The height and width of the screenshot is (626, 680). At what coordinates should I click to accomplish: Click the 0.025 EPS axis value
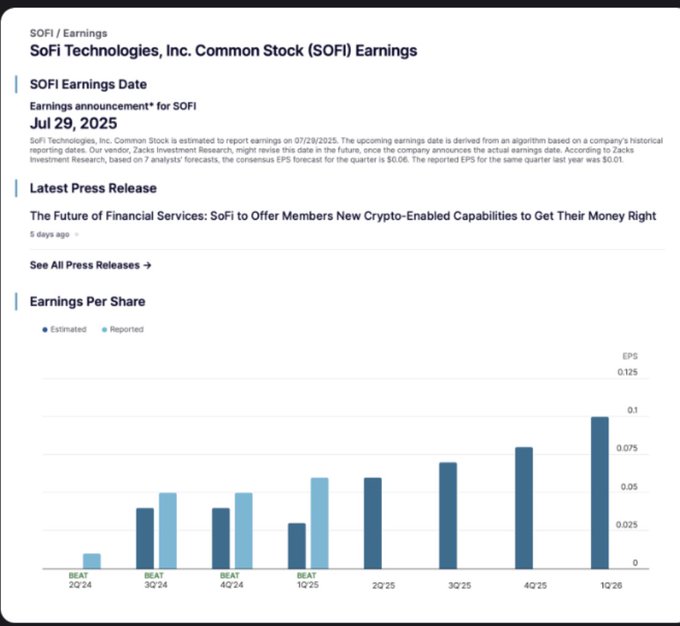(x=627, y=524)
